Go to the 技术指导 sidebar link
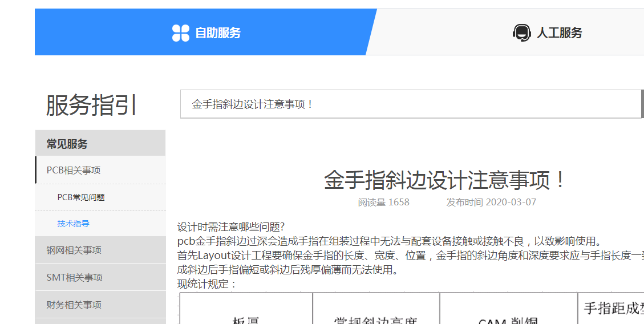Image resolution: width=644 pixels, height=324 pixels. (74, 224)
